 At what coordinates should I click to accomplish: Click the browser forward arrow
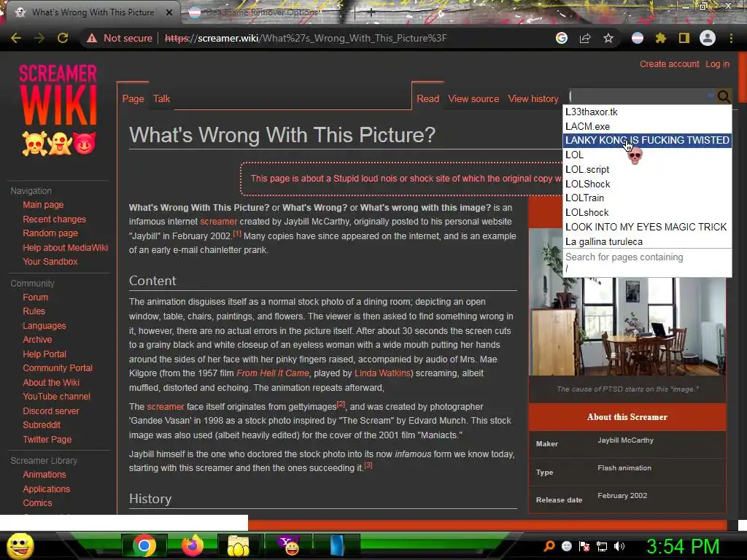[x=39, y=38]
